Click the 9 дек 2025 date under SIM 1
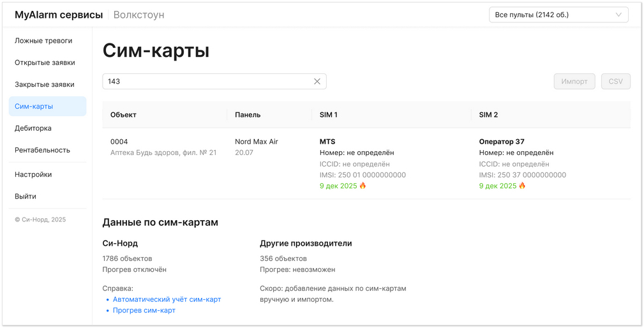The width and height of the screenshot is (644, 328). 338,186
